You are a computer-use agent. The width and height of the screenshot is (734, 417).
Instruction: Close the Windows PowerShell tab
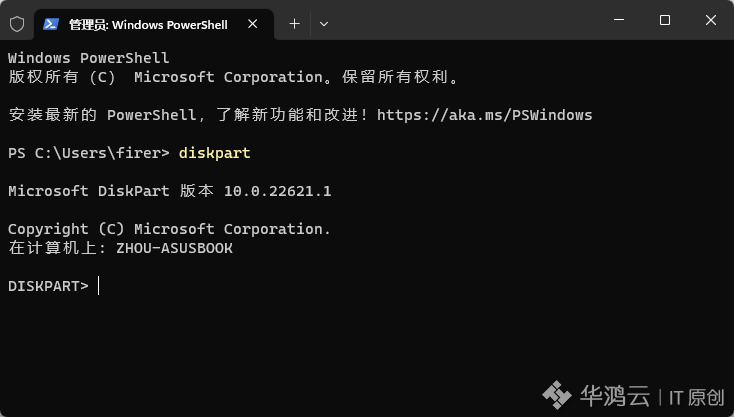point(252,24)
